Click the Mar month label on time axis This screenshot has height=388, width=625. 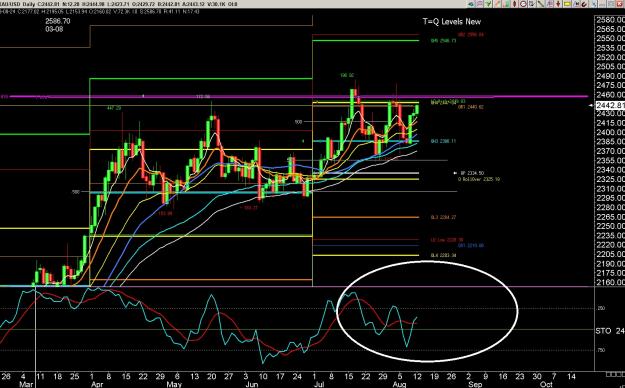[x=26, y=384]
